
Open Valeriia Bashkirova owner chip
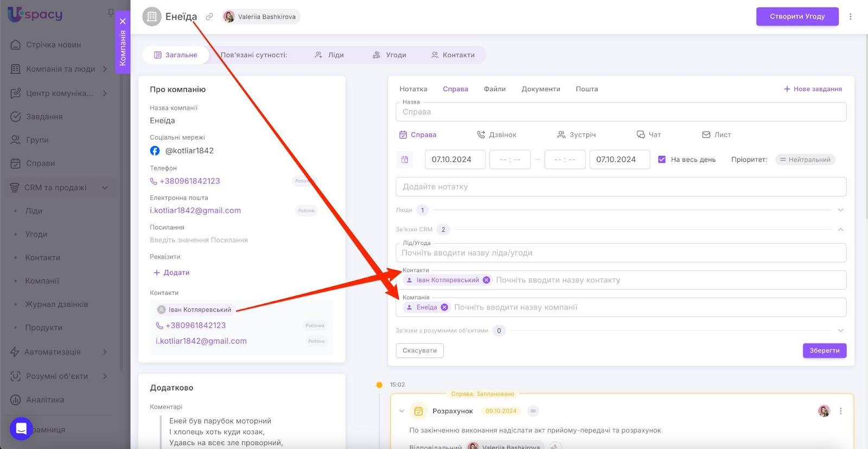click(x=261, y=17)
